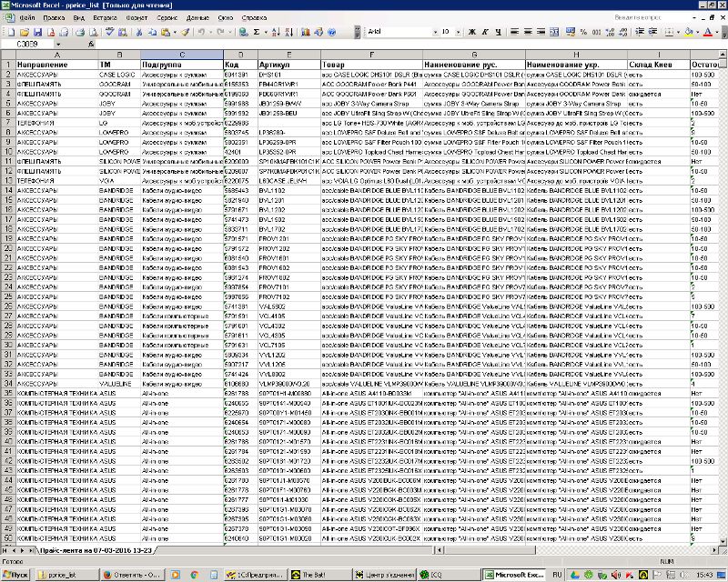This screenshot has height=582, width=728.
Task: Select column C header
Action: click(181, 55)
